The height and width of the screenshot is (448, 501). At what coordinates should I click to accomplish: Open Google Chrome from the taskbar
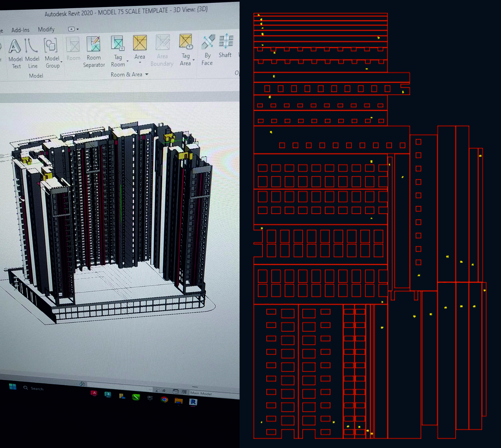tap(164, 400)
